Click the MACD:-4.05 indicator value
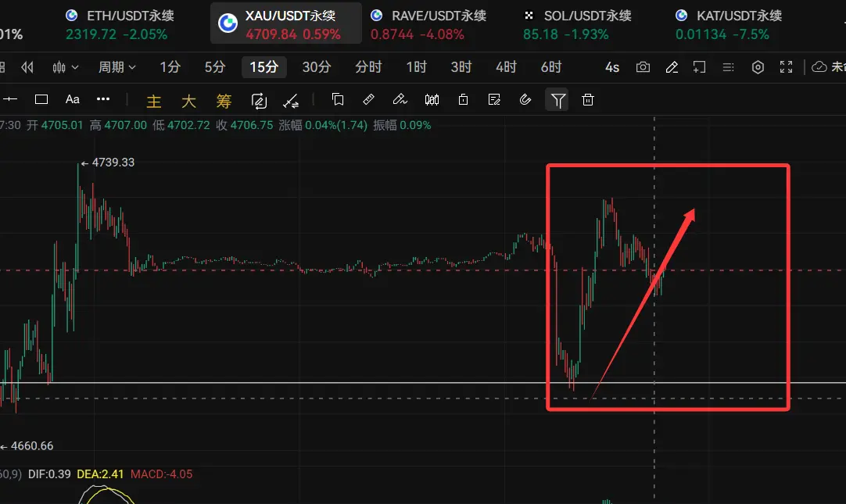Viewport: 846px width, 504px height. pyautogui.click(x=161, y=474)
